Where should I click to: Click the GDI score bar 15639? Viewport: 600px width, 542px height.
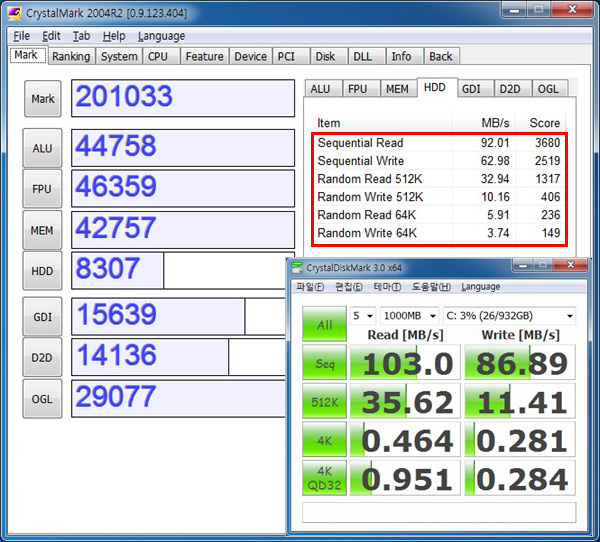pos(179,317)
